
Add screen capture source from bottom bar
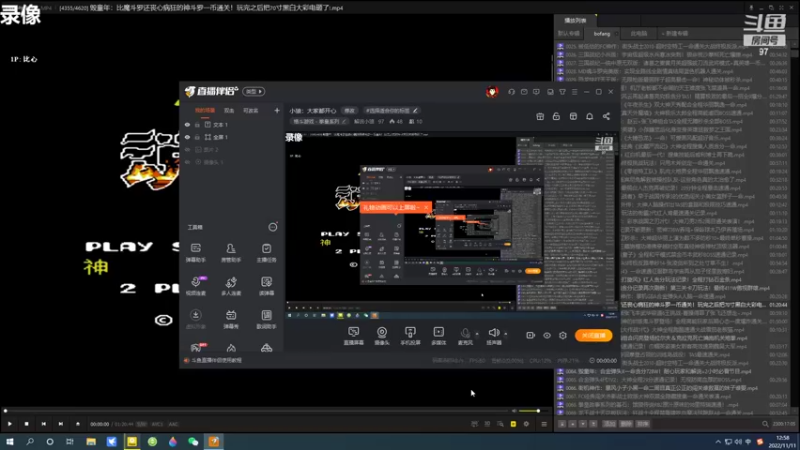pyautogui.click(x=353, y=336)
